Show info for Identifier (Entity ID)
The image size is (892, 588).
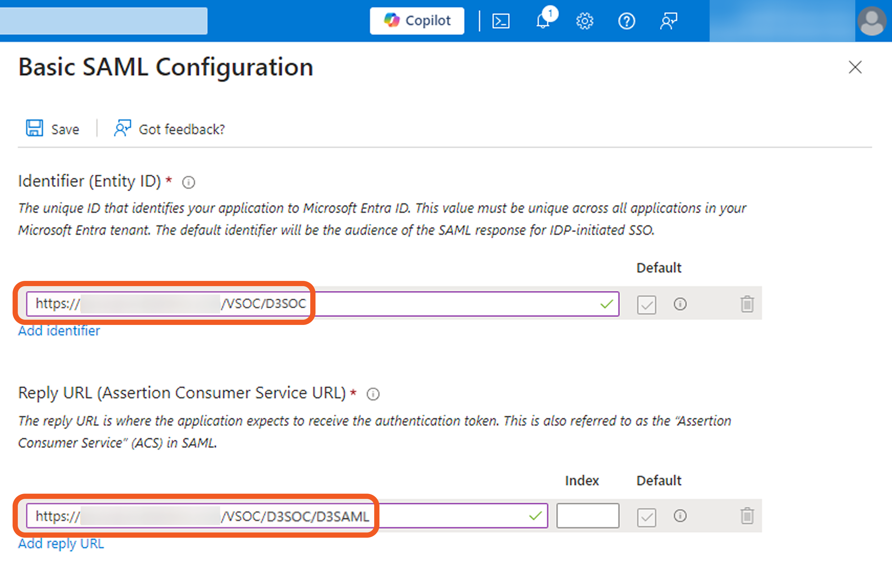[189, 183]
